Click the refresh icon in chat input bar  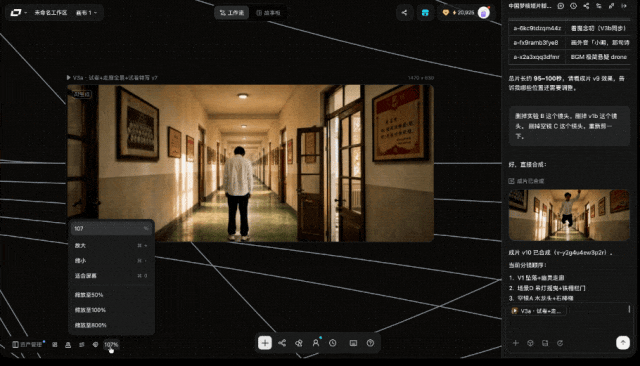[560, 343]
